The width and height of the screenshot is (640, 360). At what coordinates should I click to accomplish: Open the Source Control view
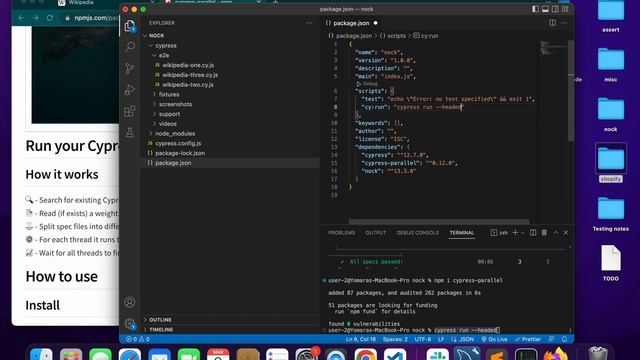coord(130,68)
